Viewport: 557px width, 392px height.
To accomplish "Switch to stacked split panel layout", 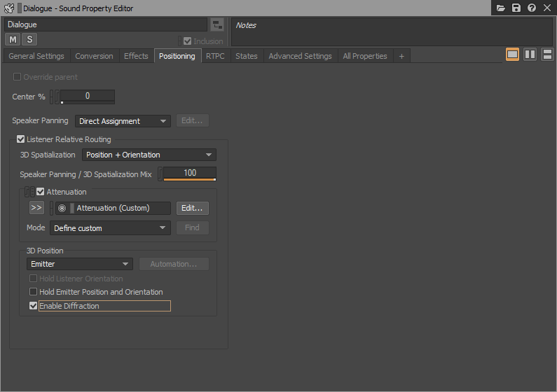I will tap(547, 55).
